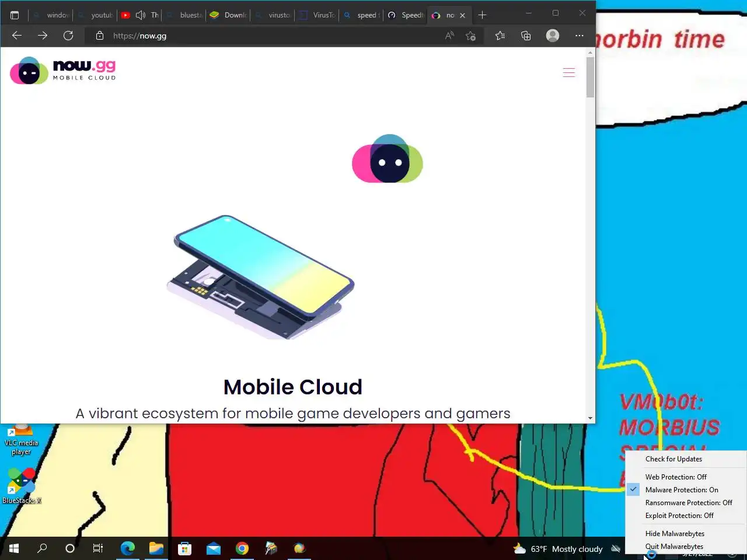Select Quit Malwarebytes
Screen dimensions: 747x560
[674, 547]
